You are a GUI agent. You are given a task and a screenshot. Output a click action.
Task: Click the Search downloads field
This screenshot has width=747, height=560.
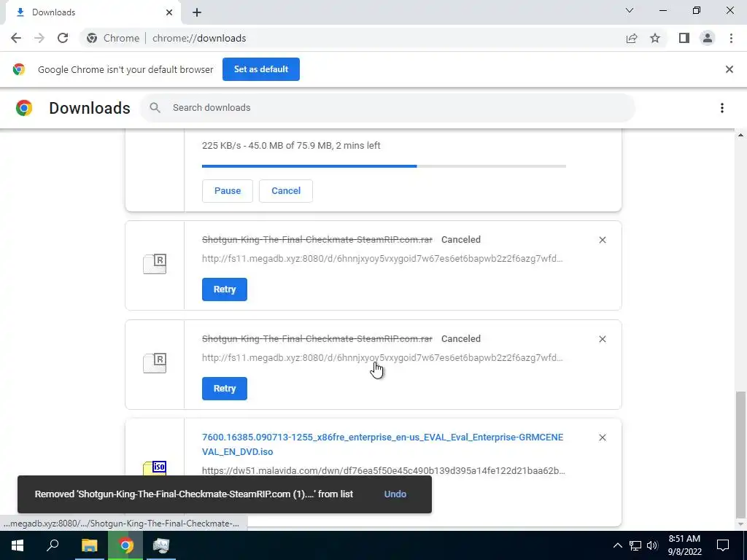[x=388, y=108]
